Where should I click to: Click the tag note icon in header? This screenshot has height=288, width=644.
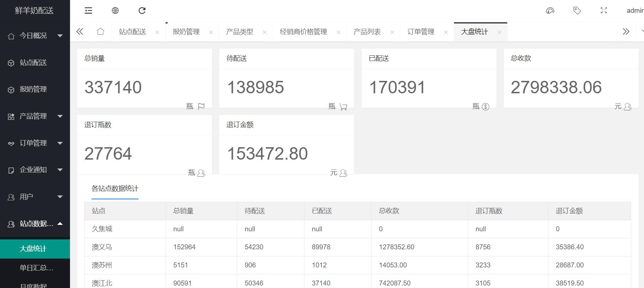point(577,11)
